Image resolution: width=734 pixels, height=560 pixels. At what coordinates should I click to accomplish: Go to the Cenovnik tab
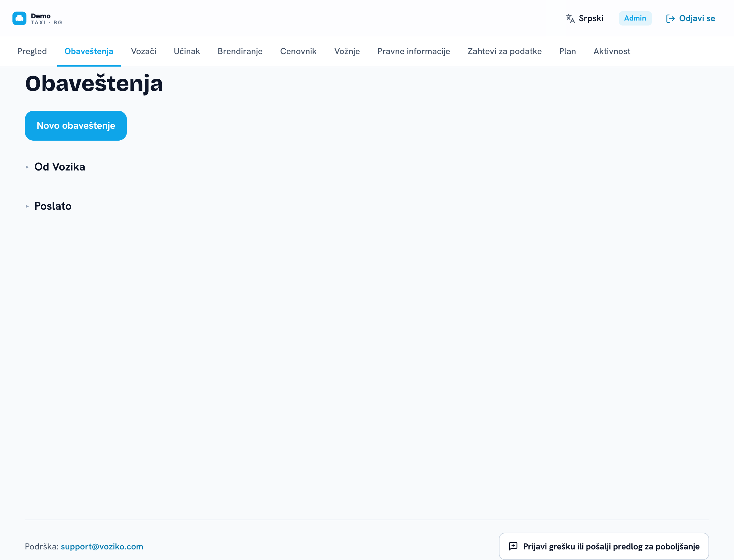(298, 51)
